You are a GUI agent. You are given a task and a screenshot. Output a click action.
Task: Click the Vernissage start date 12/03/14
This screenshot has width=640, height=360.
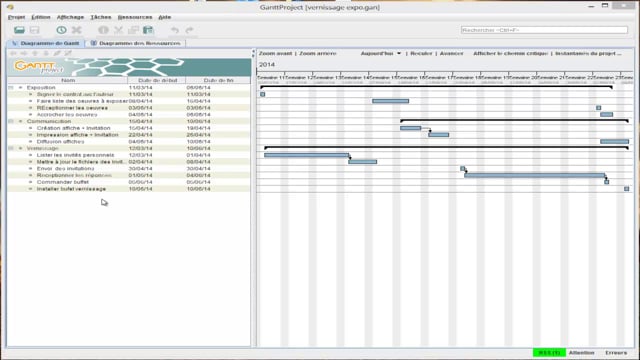point(140,148)
